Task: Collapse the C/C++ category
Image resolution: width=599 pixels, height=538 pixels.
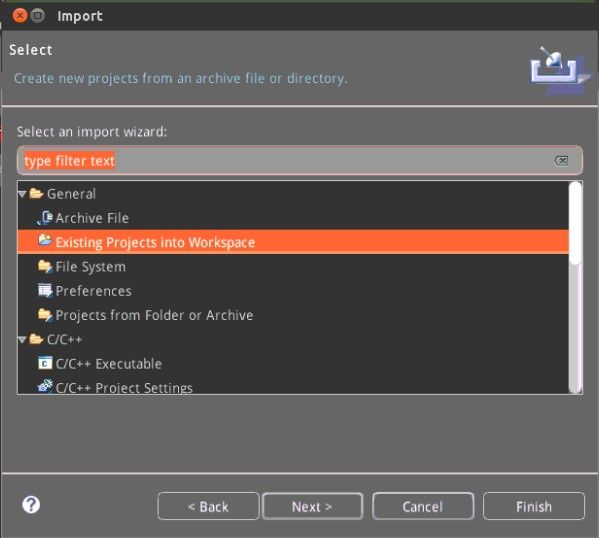Action: 22,339
